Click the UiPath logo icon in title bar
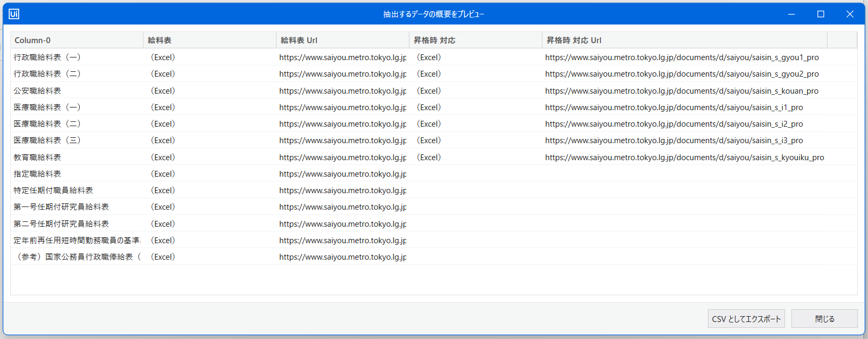 pos(14,14)
